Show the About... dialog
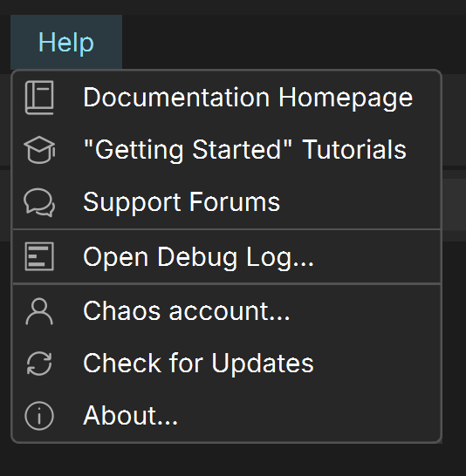This screenshot has height=476, width=466. 227,416
